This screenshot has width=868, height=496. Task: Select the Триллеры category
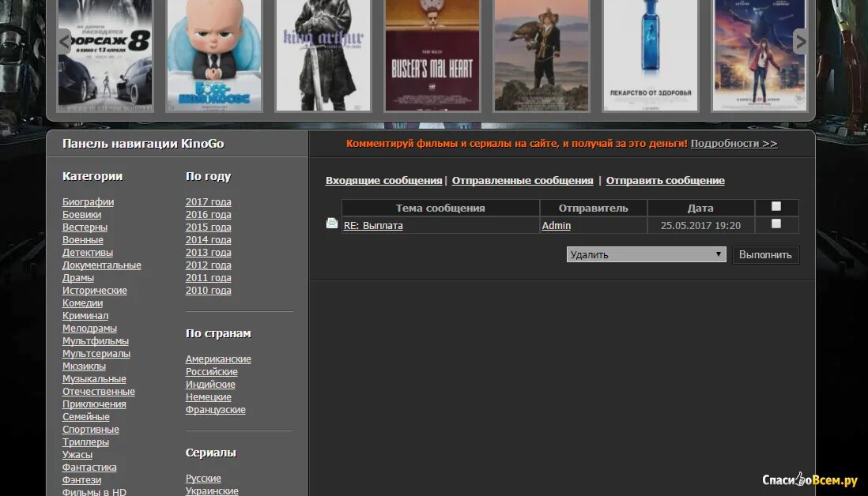tap(85, 442)
